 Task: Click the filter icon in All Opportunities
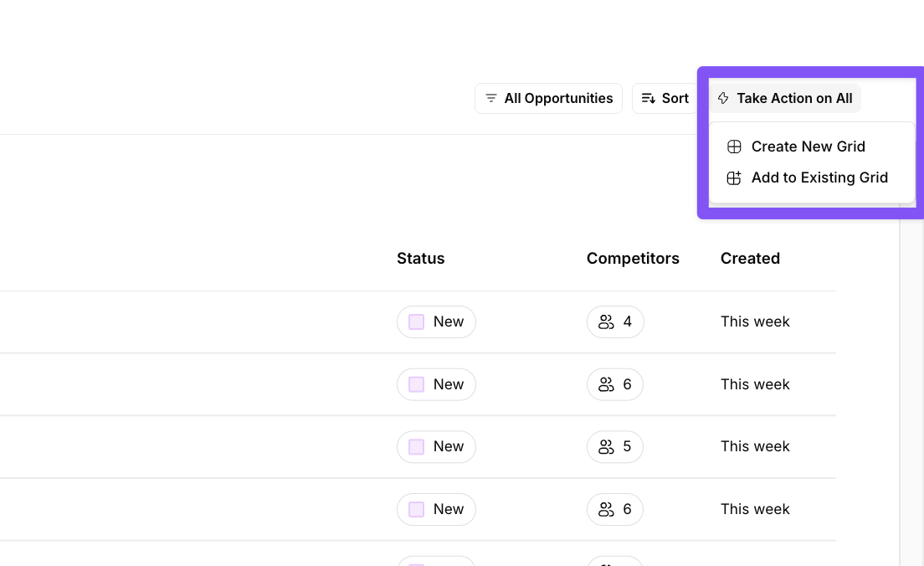[x=491, y=99]
